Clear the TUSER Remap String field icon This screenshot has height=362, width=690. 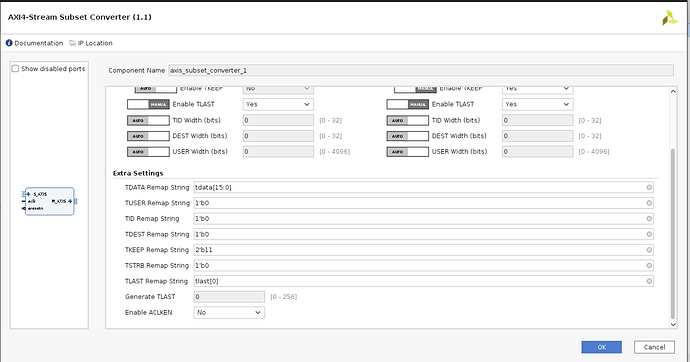click(649, 203)
